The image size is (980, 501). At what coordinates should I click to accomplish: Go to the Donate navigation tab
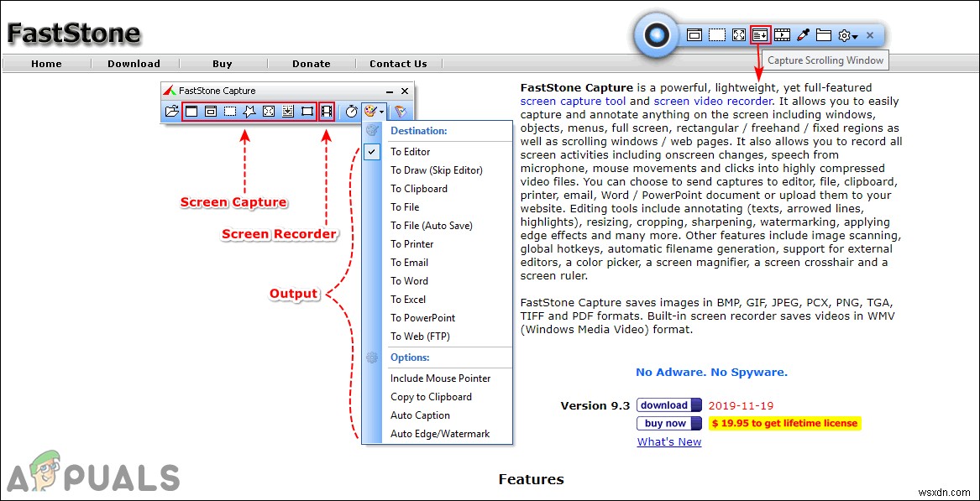click(x=312, y=64)
